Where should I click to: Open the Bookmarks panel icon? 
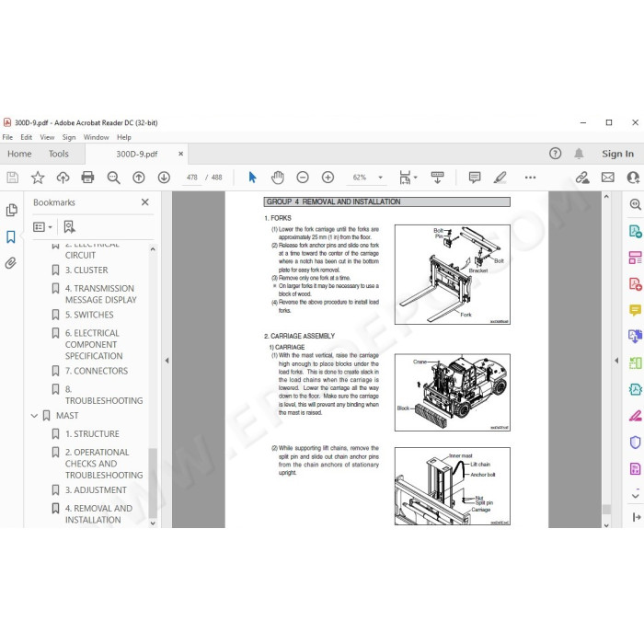[x=11, y=236]
